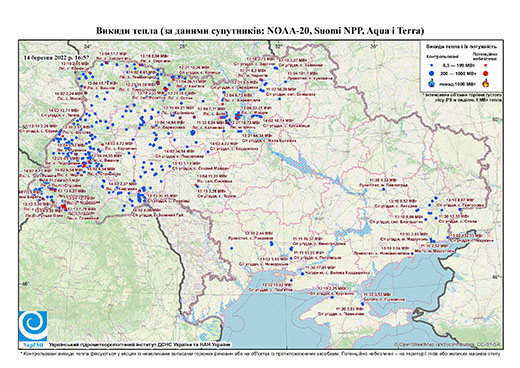Screen dimensions: 520x368
Task: Click the 36° longitude tick label
Action: point(374,46)
